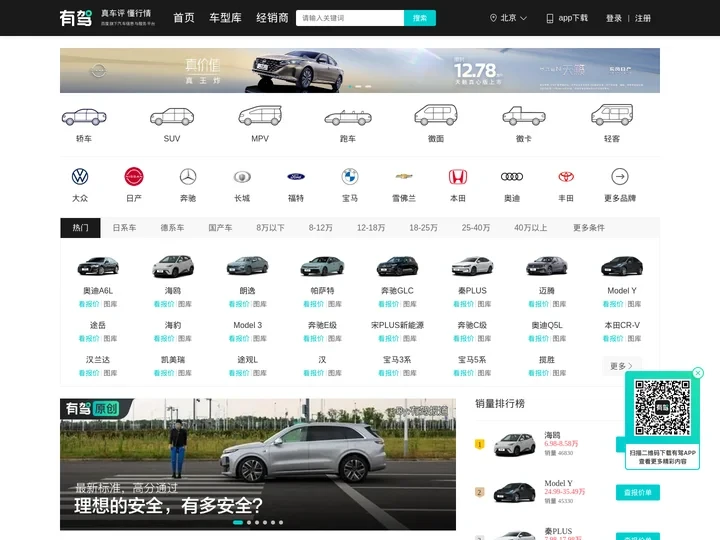Select the 8万以下 price tab
The width and height of the screenshot is (720, 540).
tap(270, 228)
